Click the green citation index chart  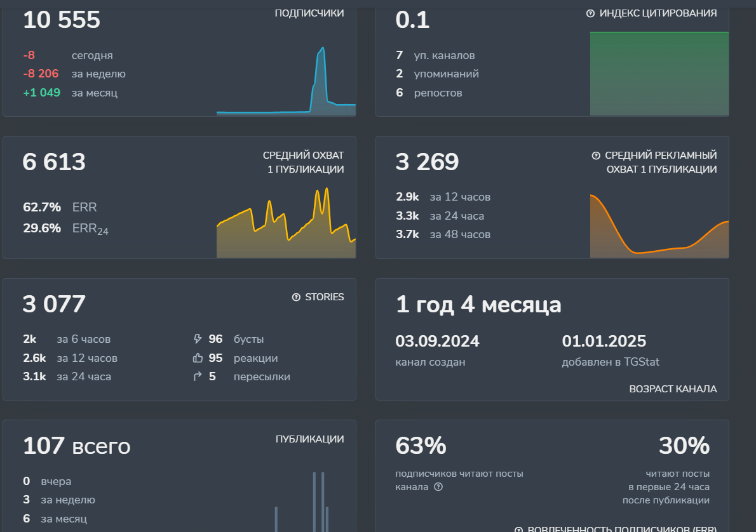pos(659,73)
